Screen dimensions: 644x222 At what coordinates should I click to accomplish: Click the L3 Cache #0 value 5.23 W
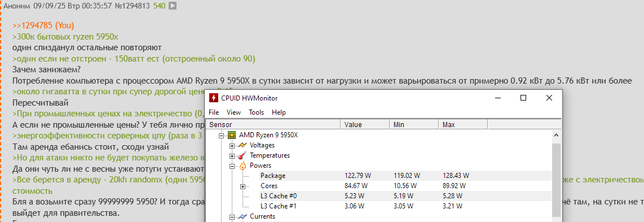tap(355, 195)
